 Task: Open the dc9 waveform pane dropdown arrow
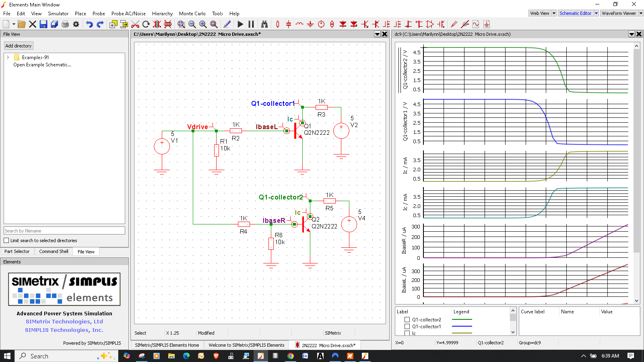[x=632, y=34]
